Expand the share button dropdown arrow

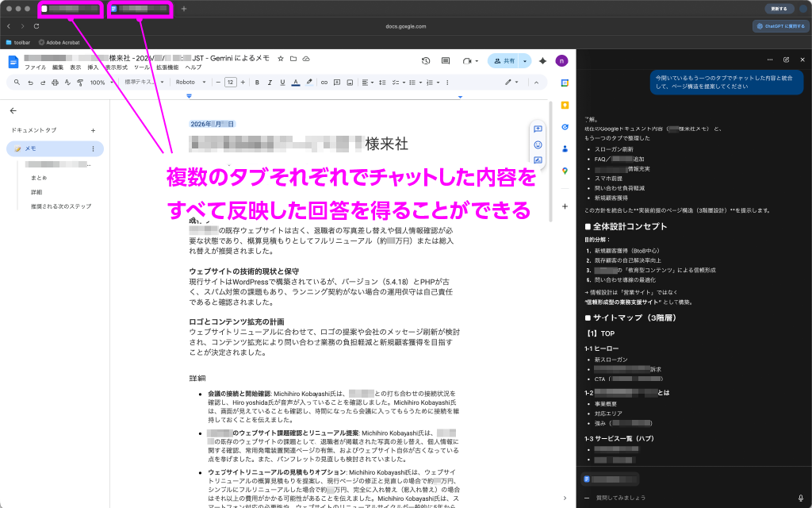point(525,60)
